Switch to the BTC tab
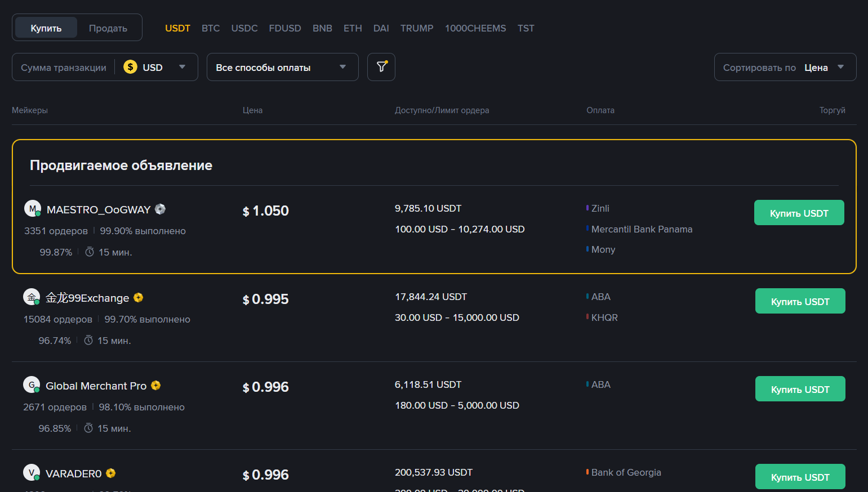The height and width of the screenshot is (492, 868). 211,28
